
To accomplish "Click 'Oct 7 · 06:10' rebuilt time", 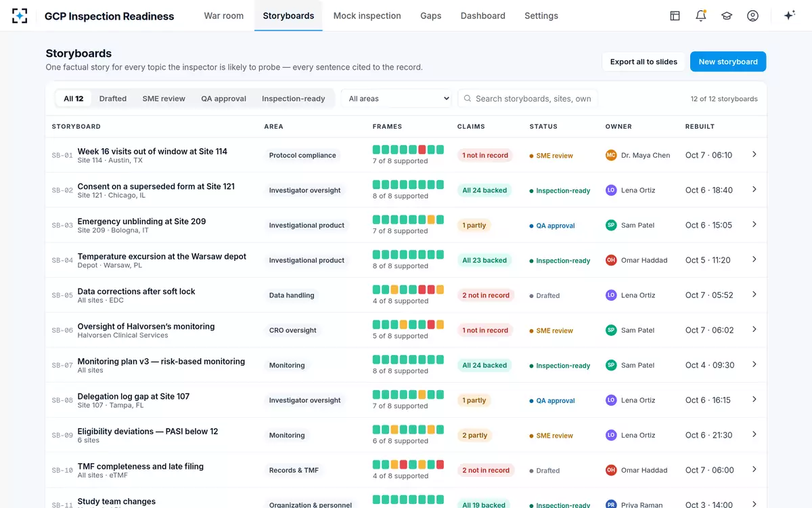I will (x=708, y=155).
